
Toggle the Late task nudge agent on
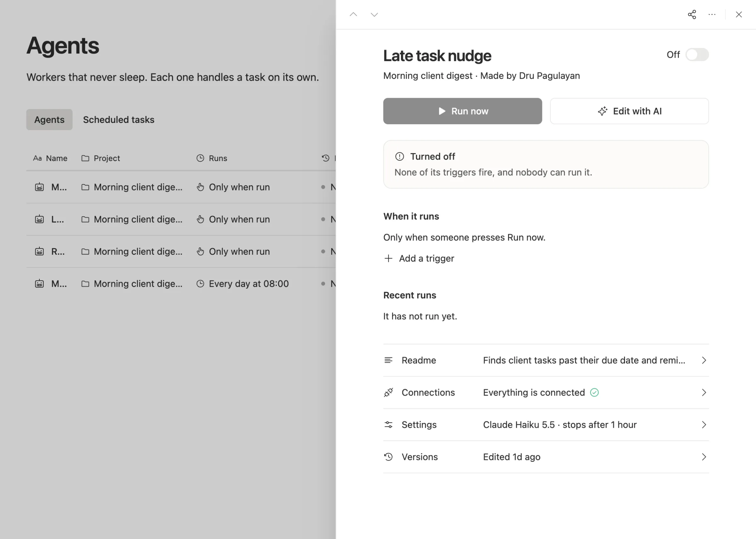pos(697,55)
